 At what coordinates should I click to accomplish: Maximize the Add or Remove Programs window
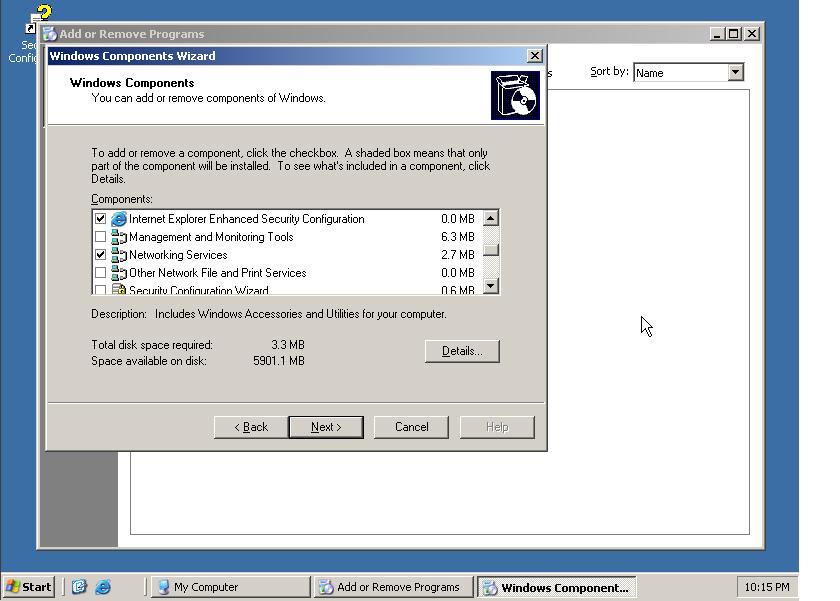click(x=734, y=34)
